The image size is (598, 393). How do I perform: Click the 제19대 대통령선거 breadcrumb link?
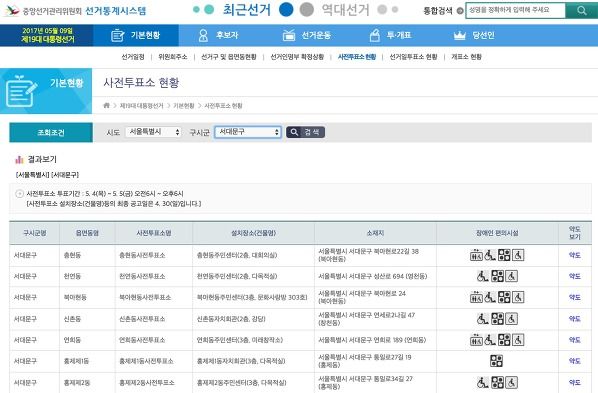(141, 106)
